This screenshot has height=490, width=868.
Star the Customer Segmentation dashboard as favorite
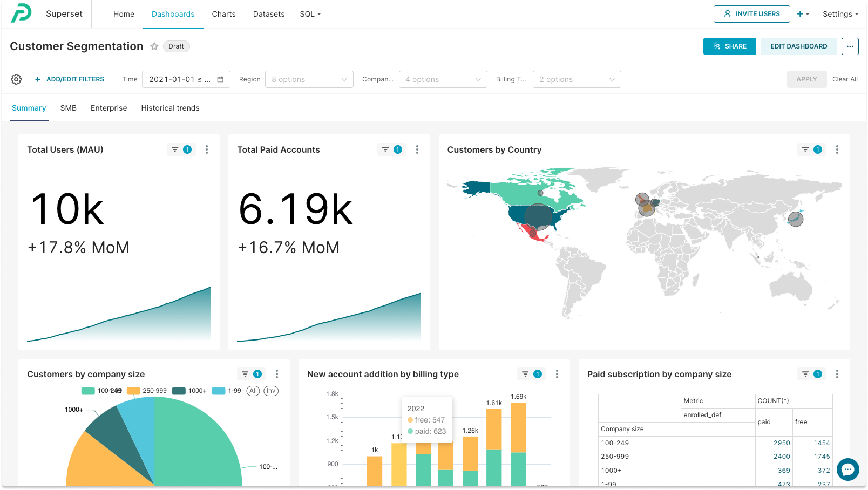(x=154, y=46)
